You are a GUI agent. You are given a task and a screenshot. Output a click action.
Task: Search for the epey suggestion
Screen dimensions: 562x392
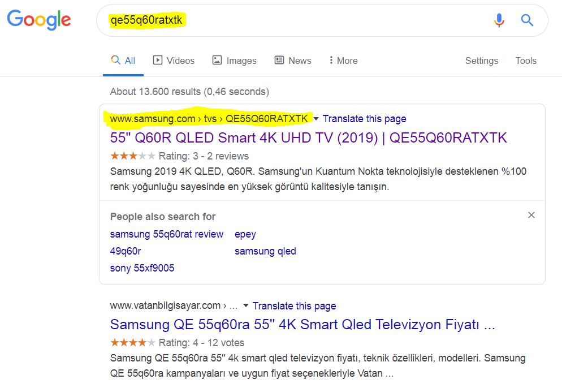pyautogui.click(x=245, y=234)
